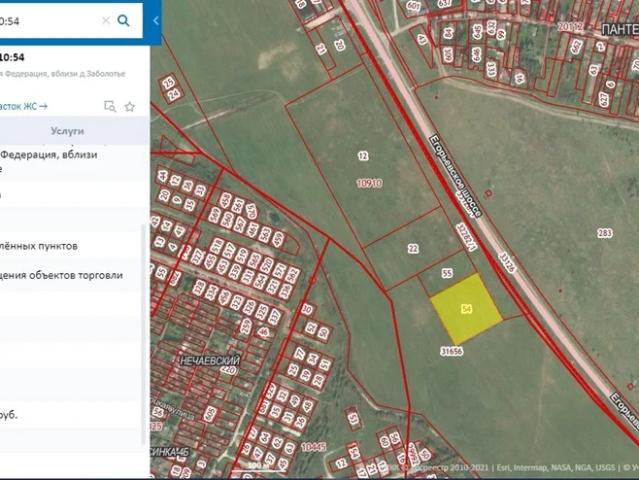Add the parcel to favorites with the star
The height and width of the screenshot is (480, 639).
[130, 107]
